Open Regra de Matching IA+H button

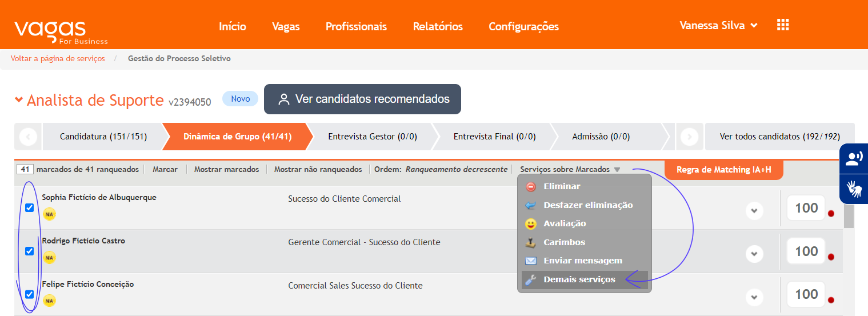point(723,170)
